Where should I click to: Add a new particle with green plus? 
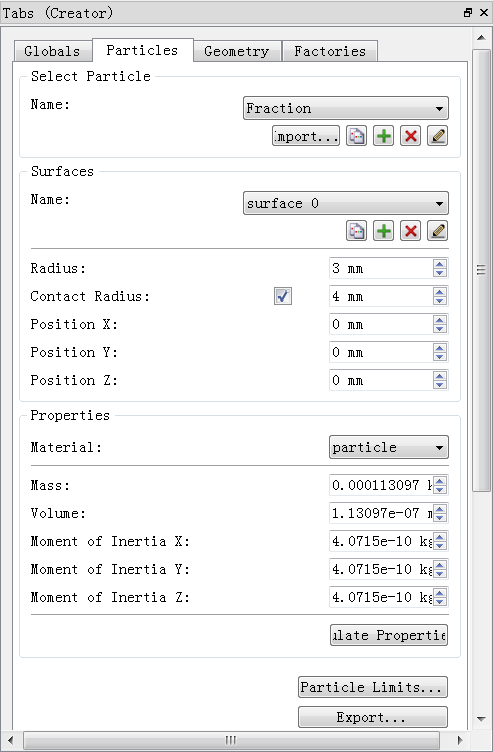(383, 136)
